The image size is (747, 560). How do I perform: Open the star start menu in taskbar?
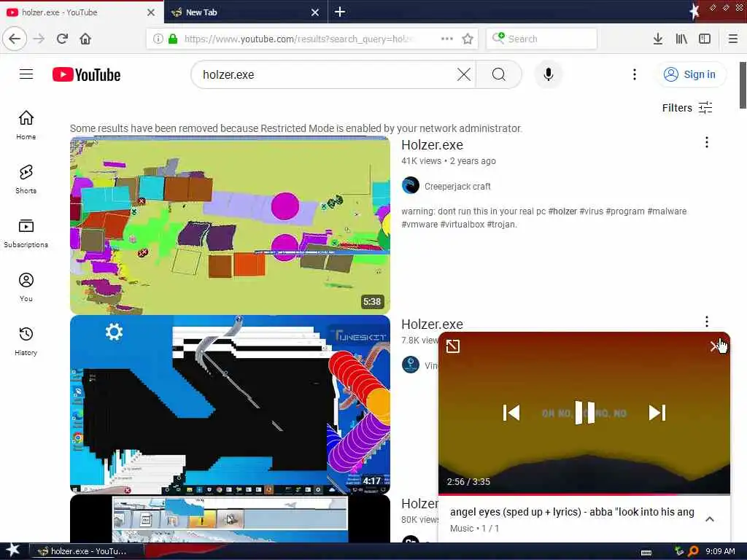[x=13, y=551]
